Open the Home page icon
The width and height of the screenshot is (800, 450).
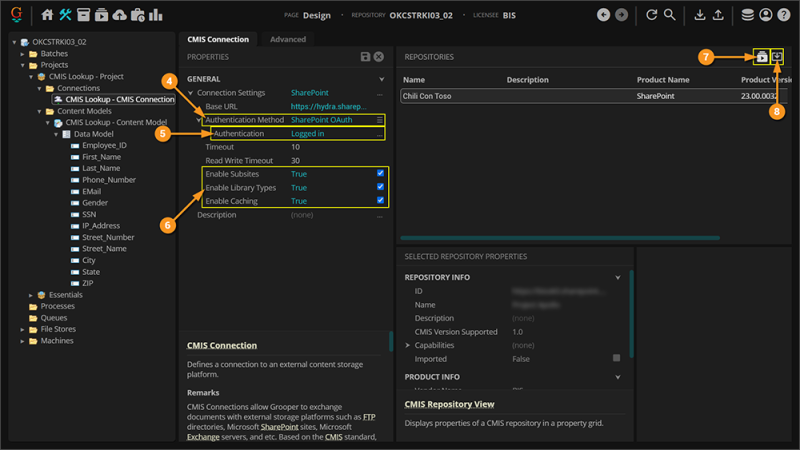(47, 15)
